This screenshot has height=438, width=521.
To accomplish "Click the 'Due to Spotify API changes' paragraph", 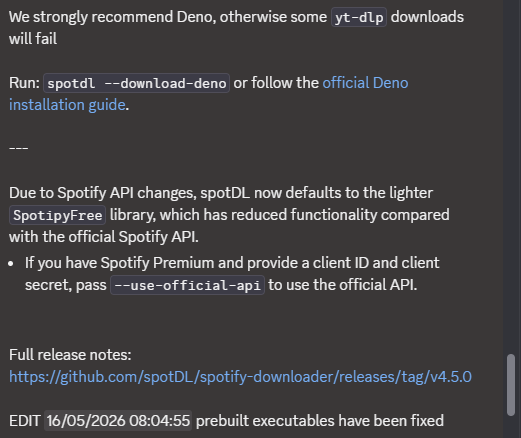I will tap(229, 215).
